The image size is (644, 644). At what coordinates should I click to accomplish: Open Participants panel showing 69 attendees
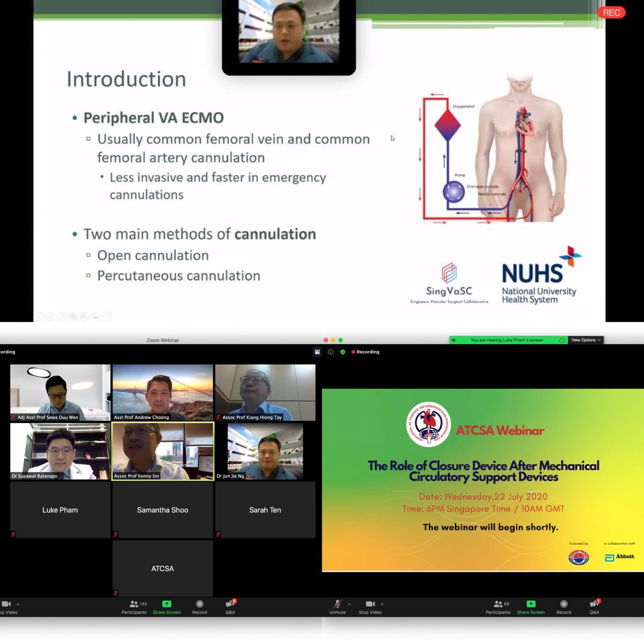tap(499, 607)
